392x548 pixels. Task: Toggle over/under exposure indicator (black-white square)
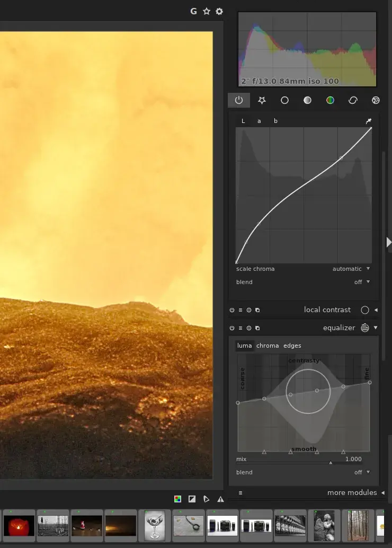192,499
